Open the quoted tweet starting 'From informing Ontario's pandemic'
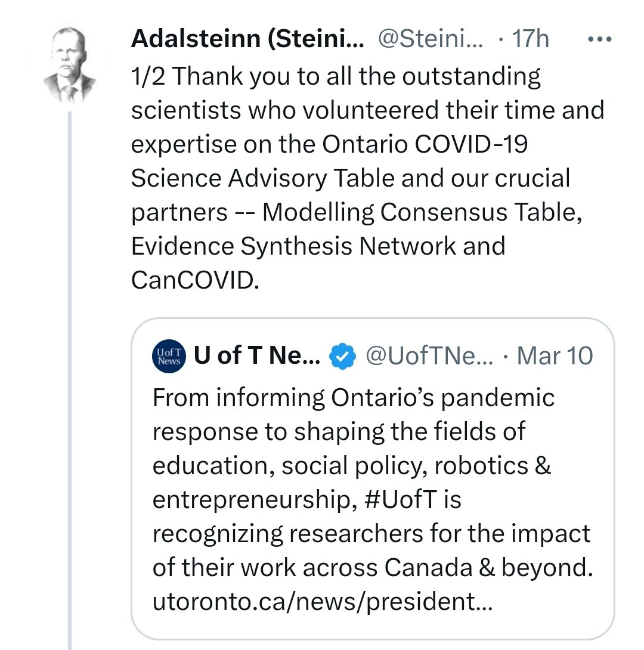Image resolution: width=644 pixels, height=650 pixels. [373, 479]
